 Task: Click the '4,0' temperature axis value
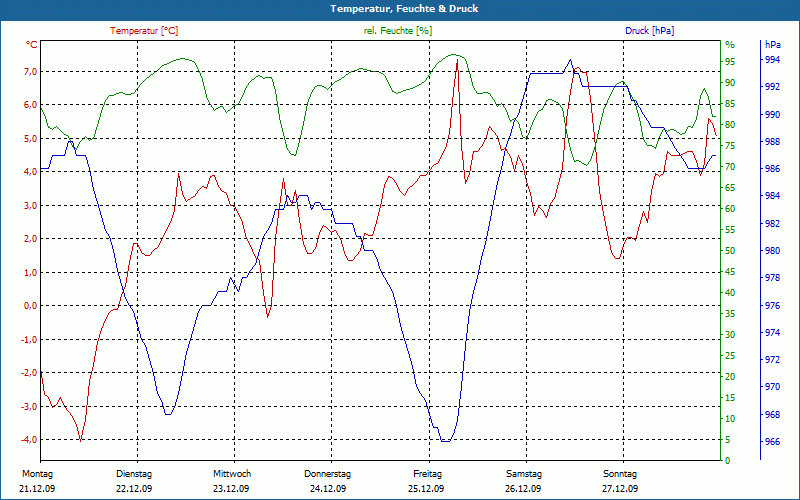pyautogui.click(x=31, y=172)
